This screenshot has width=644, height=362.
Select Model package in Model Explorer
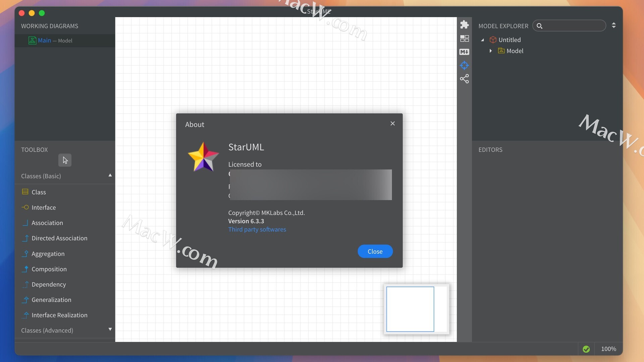coord(515,51)
